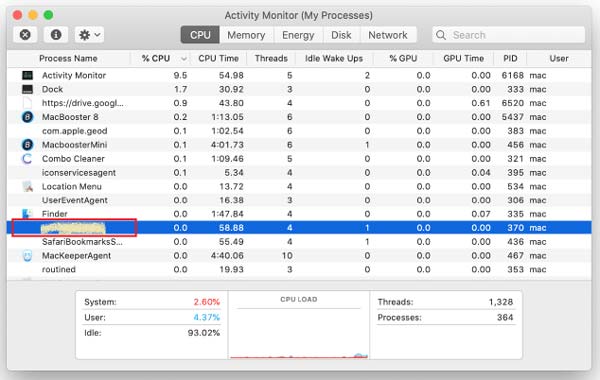The width and height of the screenshot is (600, 380).
Task: Select the routined process row
Action: coord(299,269)
